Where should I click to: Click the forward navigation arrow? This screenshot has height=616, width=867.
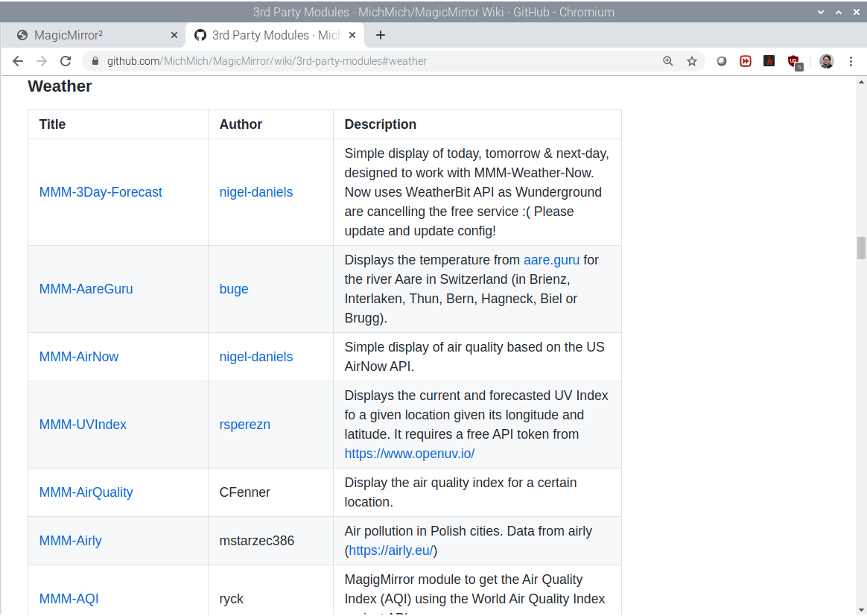(42, 61)
